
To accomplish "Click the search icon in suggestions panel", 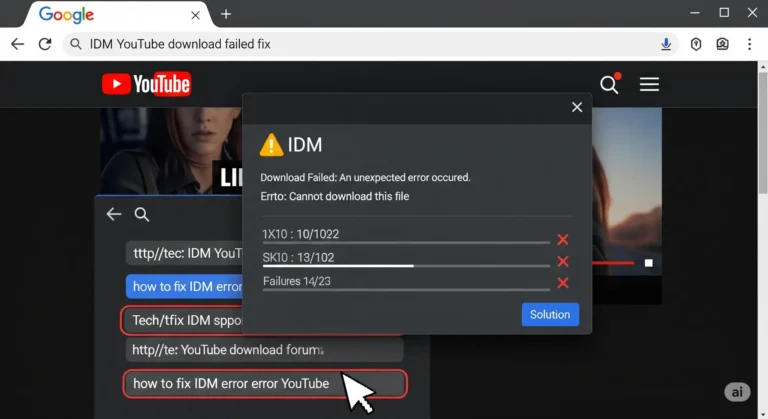I will pos(142,215).
